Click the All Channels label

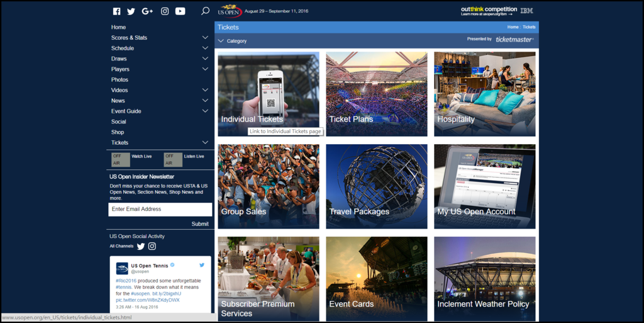(121, 246)
